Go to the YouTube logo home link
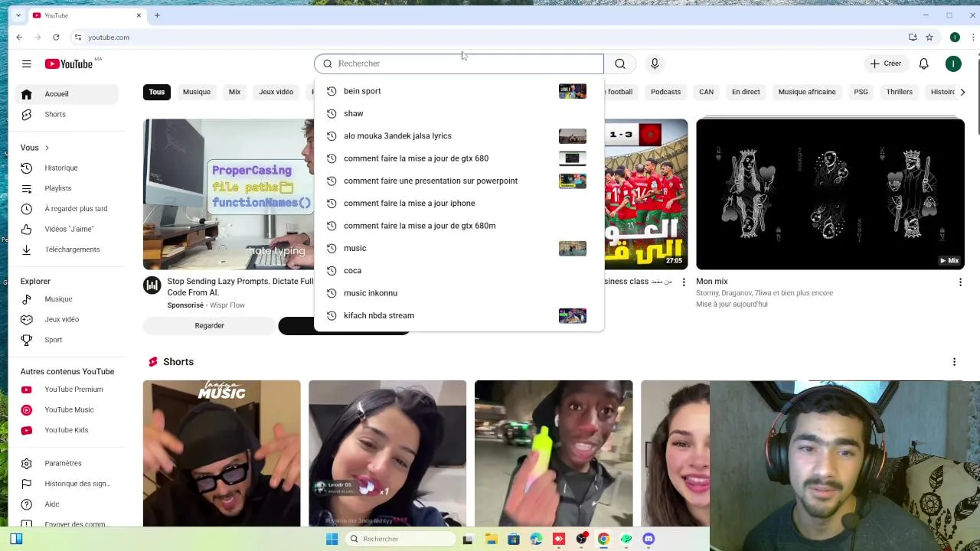This screenshot has height=551, width=980. (70, 64)
